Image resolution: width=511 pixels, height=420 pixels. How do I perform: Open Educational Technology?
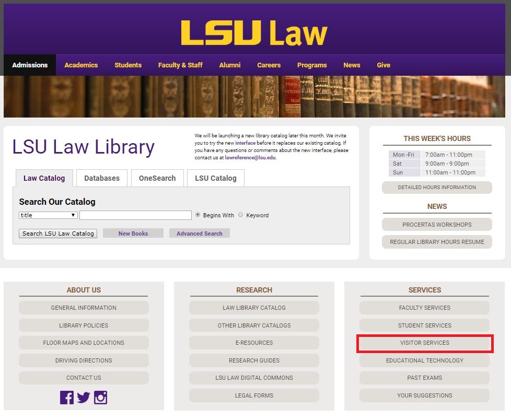click(425, 360)
